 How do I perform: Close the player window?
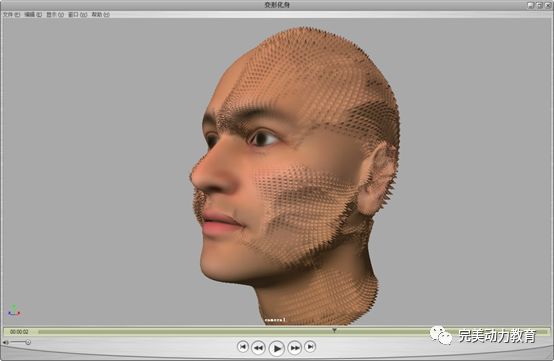(x=548, y=5)
